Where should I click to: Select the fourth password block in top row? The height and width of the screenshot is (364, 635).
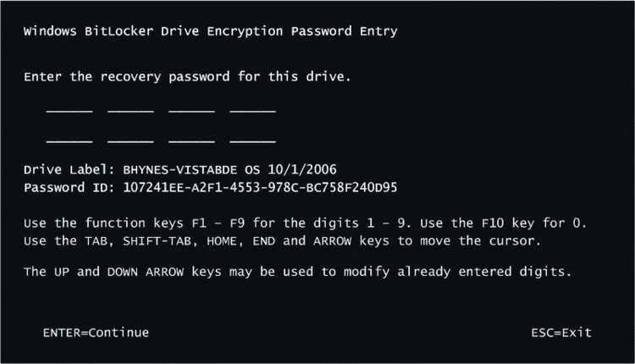click(x=252, y=108)
